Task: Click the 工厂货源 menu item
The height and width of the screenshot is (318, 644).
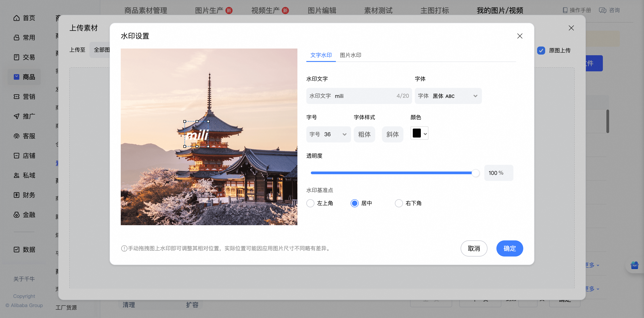Action: pyautogui.click(x=66, y=308)
